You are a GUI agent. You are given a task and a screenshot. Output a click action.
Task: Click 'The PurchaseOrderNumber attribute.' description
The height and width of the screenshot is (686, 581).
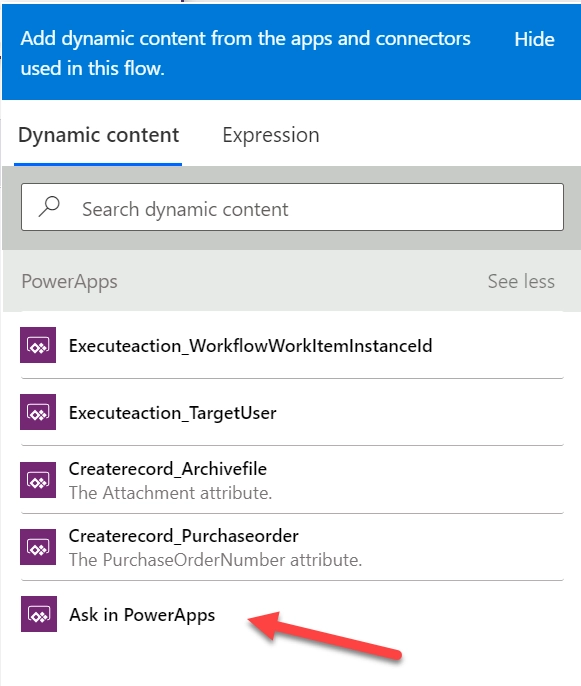pos(215,560)
